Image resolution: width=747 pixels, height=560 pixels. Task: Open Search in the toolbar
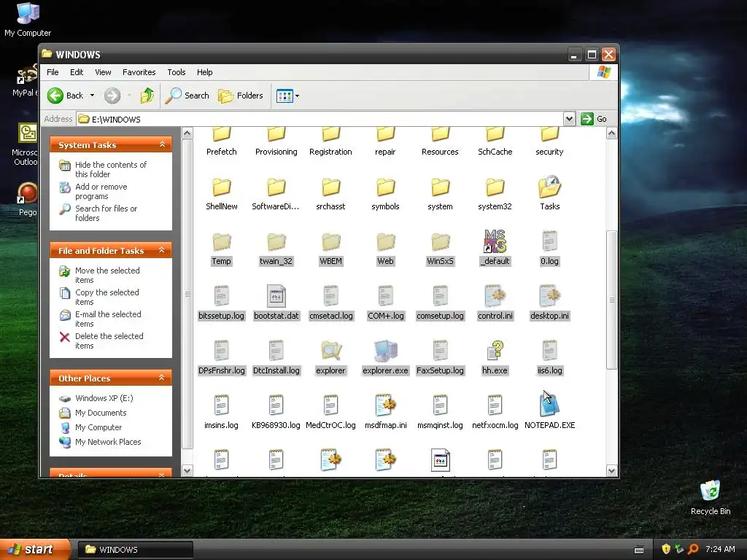pyautogui.click(x=187, y=96)
